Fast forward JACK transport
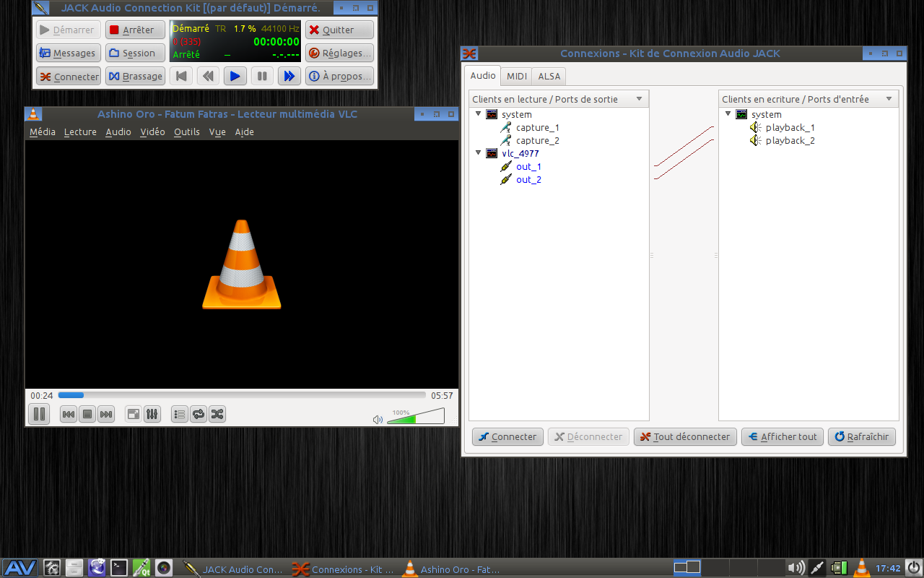 289,76
